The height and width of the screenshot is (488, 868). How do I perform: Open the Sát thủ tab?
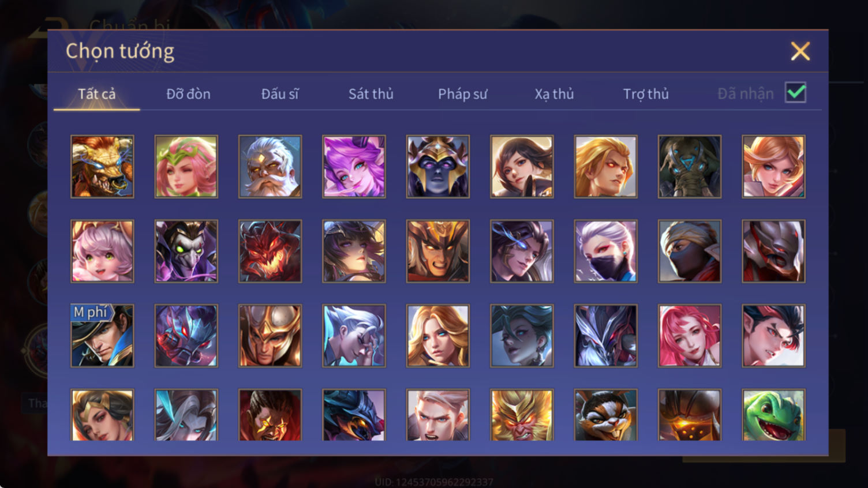371,93
